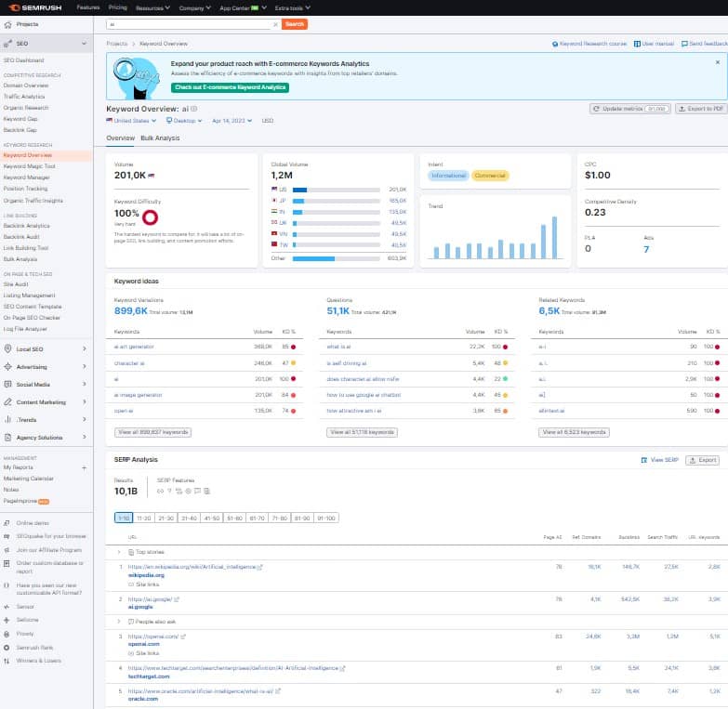The image size is (728, 709).
Task: Select the 91-100 results range
Action: [326, 518]
